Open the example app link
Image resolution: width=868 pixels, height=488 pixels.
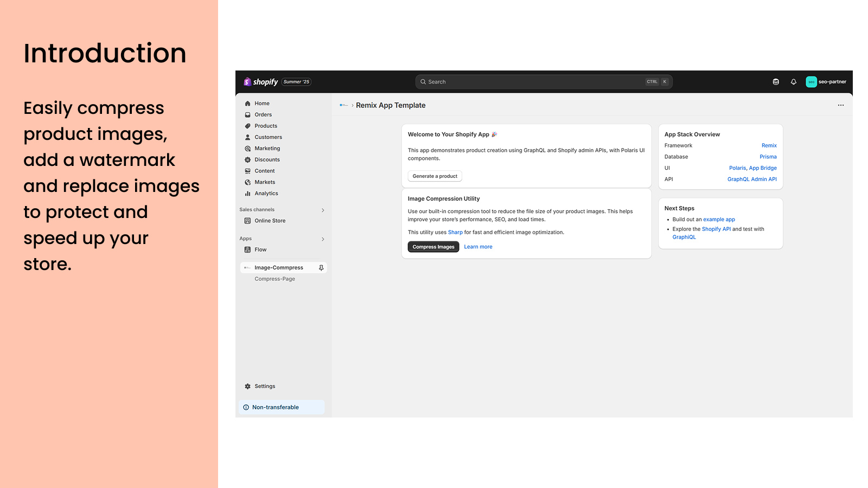719,220
